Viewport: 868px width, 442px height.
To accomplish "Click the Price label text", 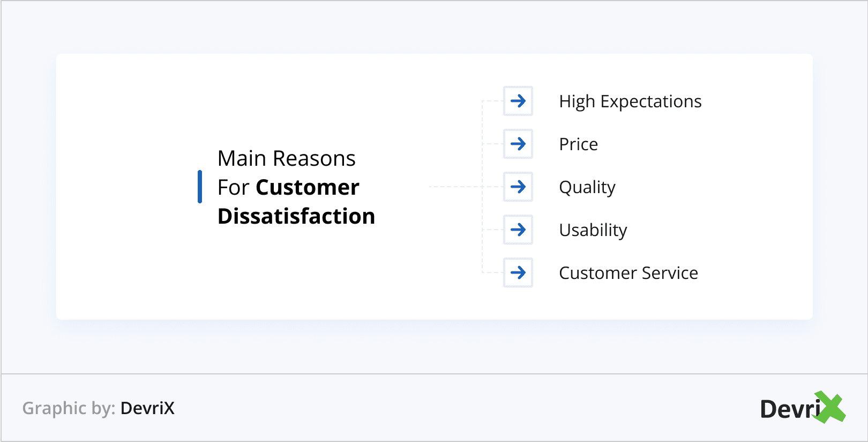I will tap(578, 144).
